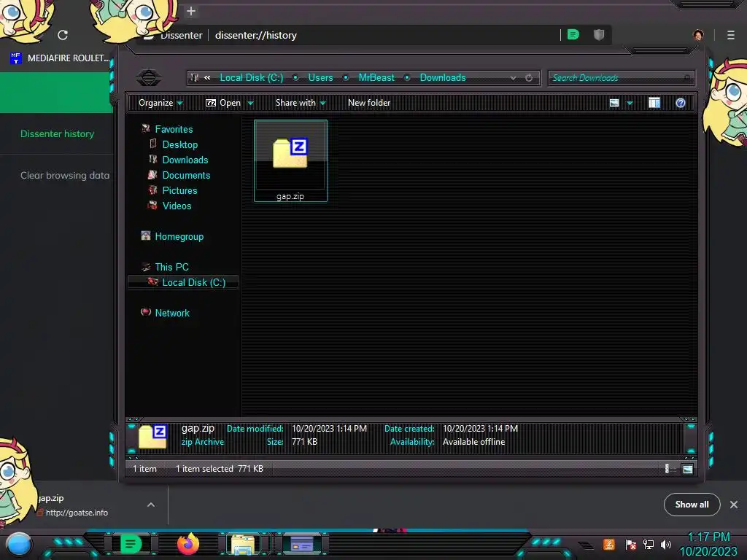Image resolution: width=747 pixels, height=560 pixels.
Task: Select Network in the navigation pane
Action: (172, 313)
